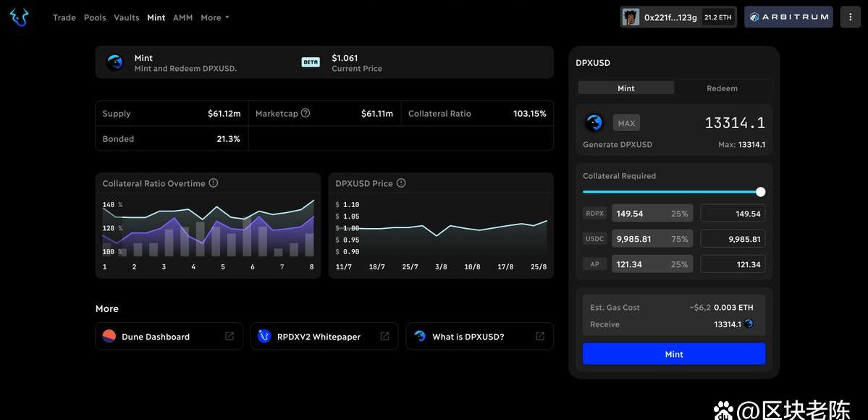Go to Vaults in the top navigation

tap(127, 17)
